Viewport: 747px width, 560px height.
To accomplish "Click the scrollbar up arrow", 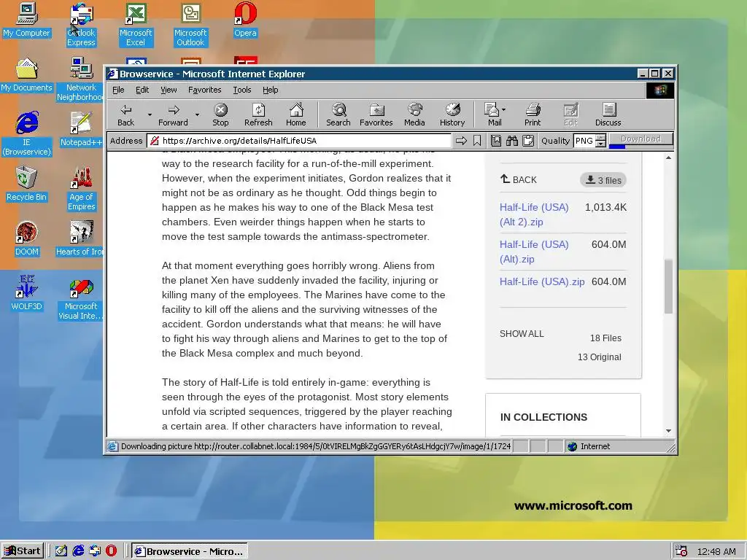I will click(668, 157).
